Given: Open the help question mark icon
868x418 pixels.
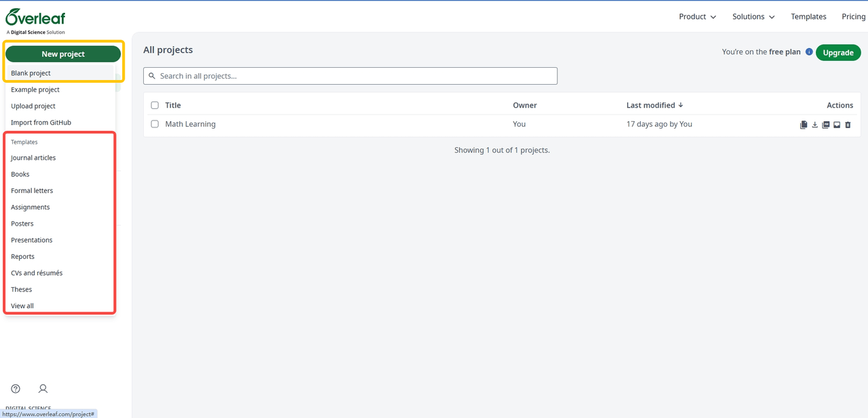Looking at the screenshot, I should pos(16,388).
